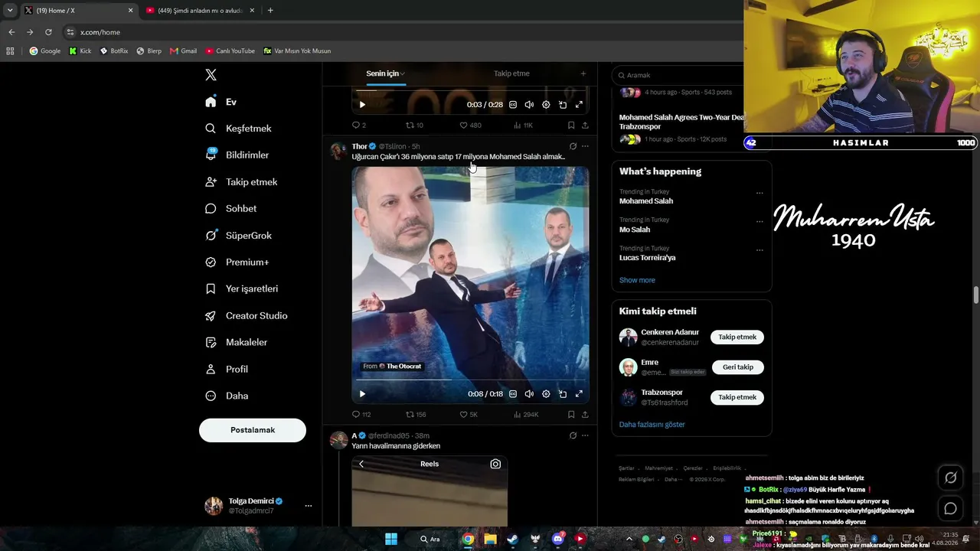980x551 pixels.
Task: Open Yer işaretleri bookmark icon
Action: 211,289
